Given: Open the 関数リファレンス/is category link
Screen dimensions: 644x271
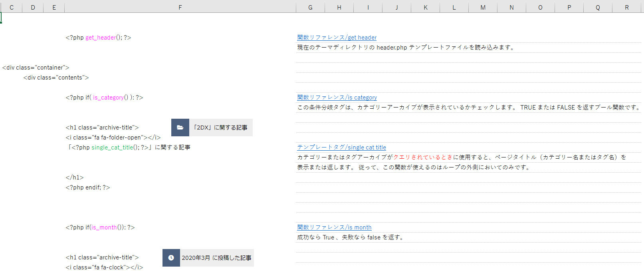Looking at the screenshot, I should point(337,98).
